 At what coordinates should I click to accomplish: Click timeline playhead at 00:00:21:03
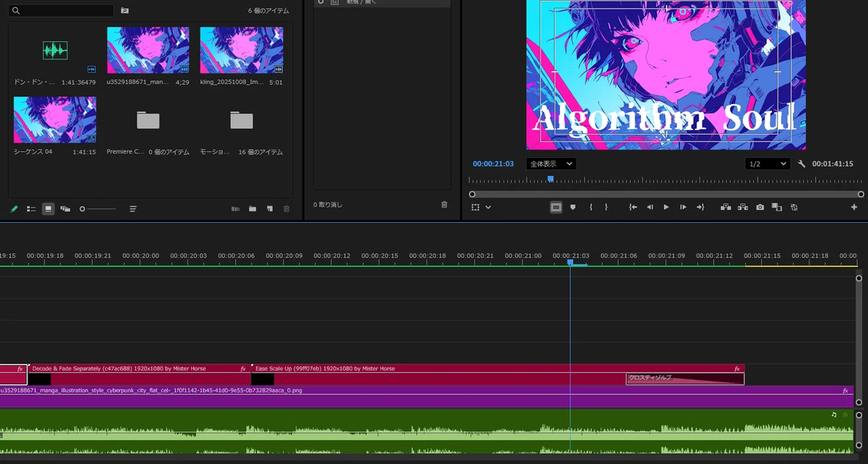tap(570, 263)
